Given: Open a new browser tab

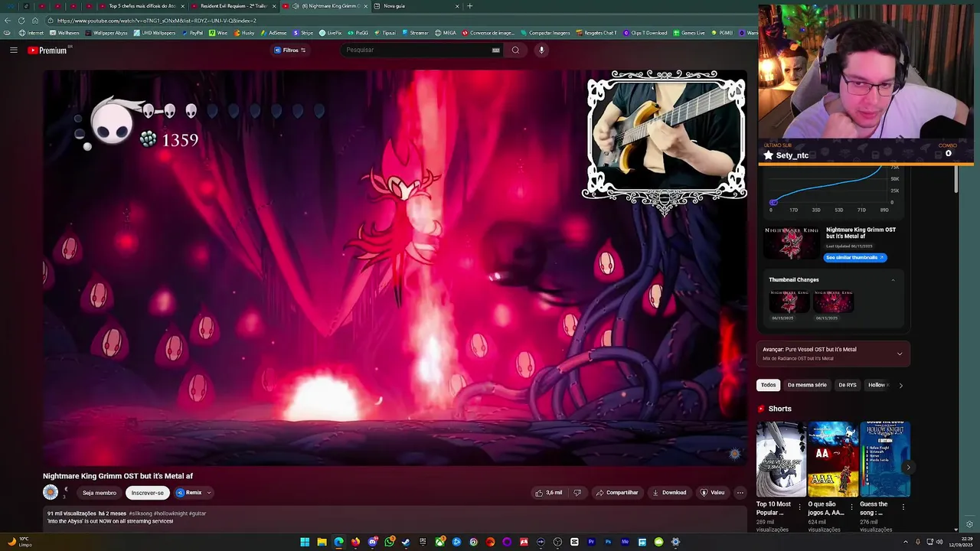Looking at the screenshot, I should [469, 6].
